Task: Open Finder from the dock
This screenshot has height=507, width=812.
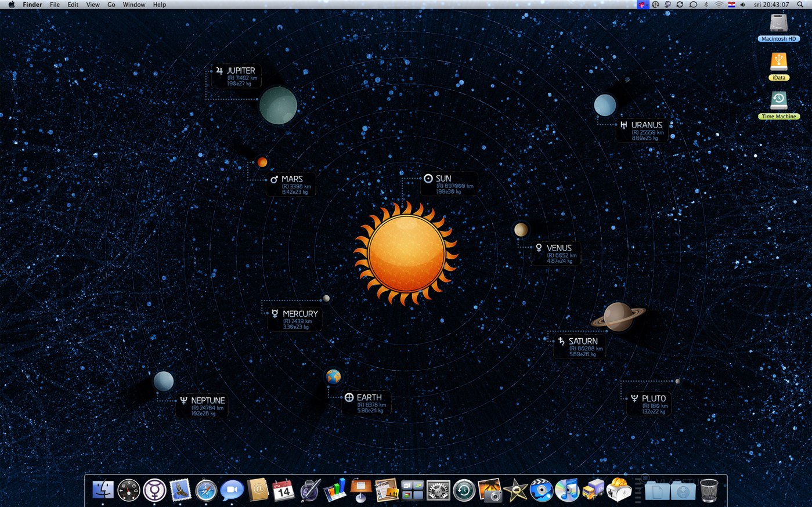Action: (103, 490)
